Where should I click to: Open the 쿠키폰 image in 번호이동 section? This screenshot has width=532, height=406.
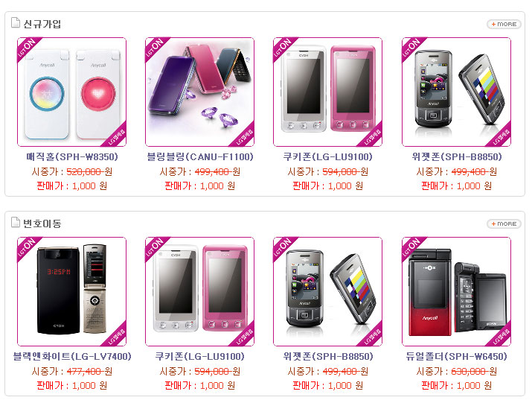click(x=199, y=292)
